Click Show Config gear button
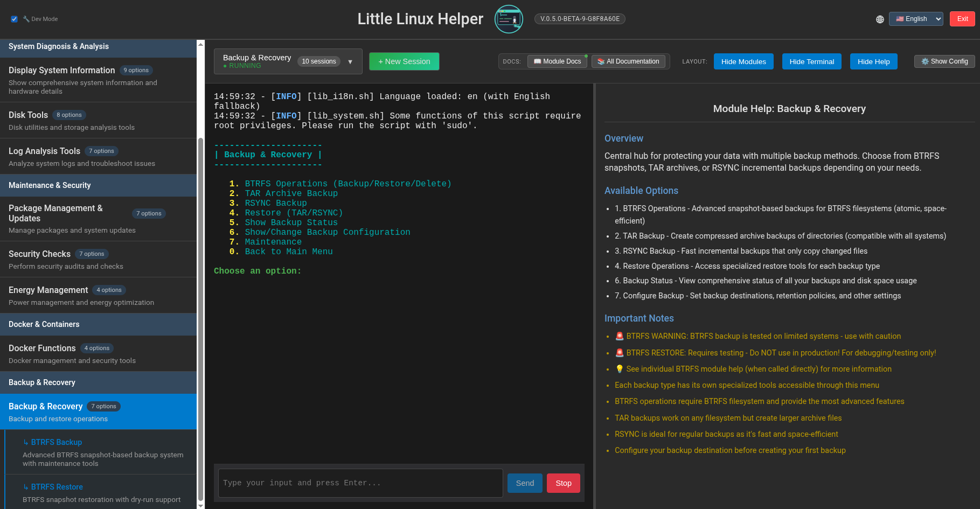 (944, 61)
